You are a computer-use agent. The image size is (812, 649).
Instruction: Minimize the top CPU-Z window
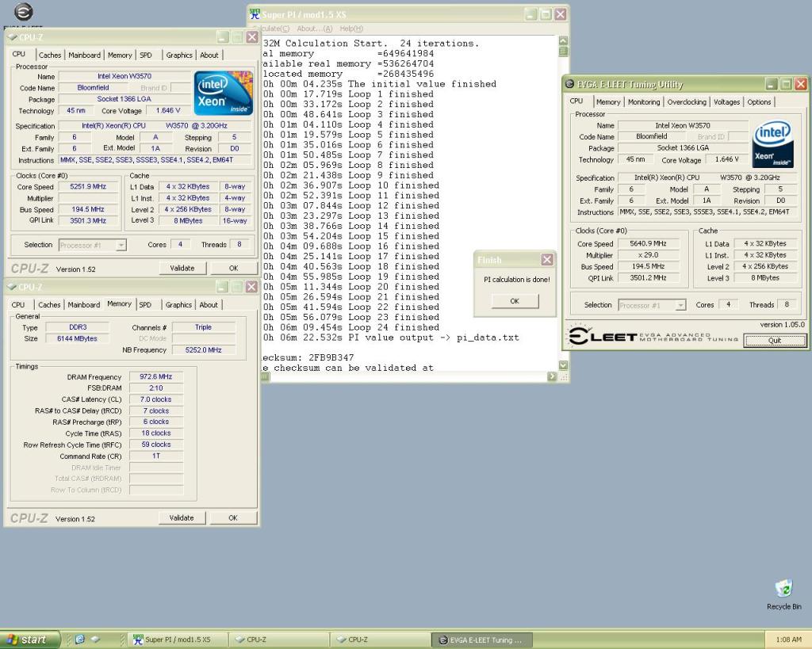(223, 37)
